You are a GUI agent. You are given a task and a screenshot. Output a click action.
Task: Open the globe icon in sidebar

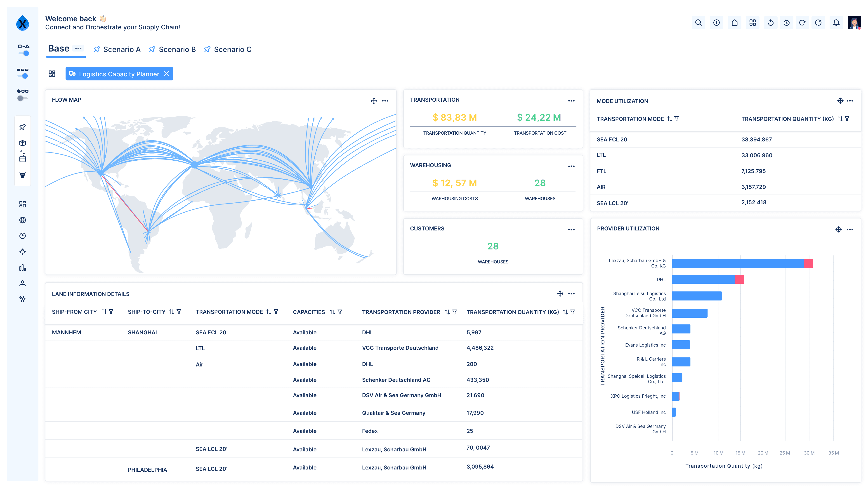[23, 220]
